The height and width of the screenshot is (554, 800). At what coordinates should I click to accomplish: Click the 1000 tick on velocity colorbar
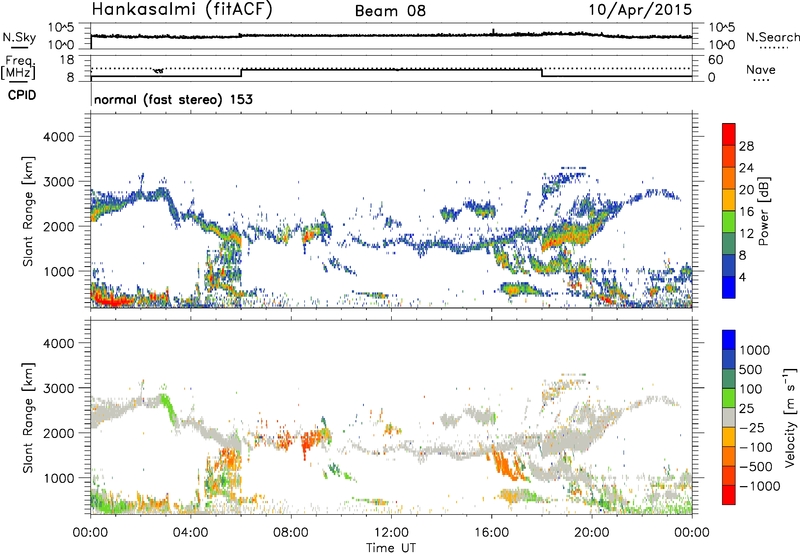[x=755, y=350]
